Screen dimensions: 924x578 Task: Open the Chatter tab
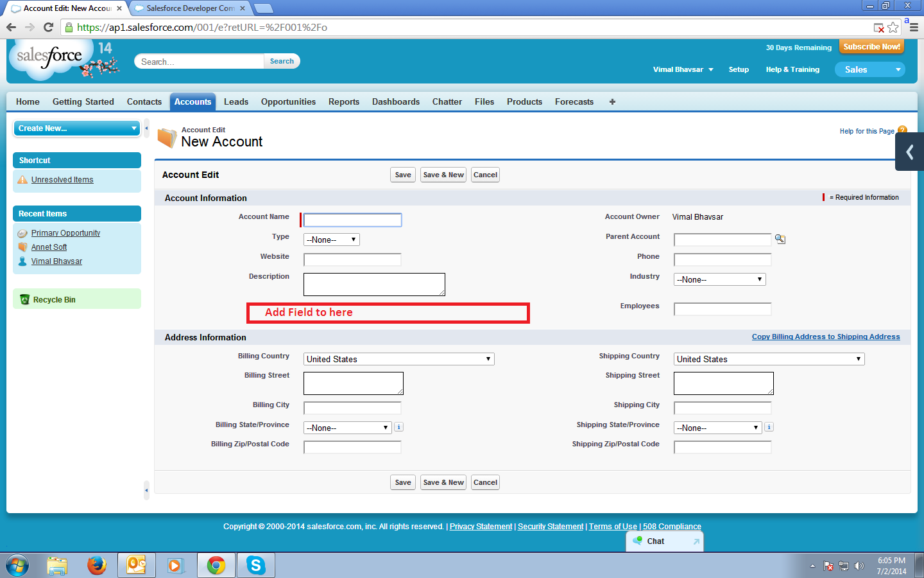pyautogui.click(x=447, y=101)
